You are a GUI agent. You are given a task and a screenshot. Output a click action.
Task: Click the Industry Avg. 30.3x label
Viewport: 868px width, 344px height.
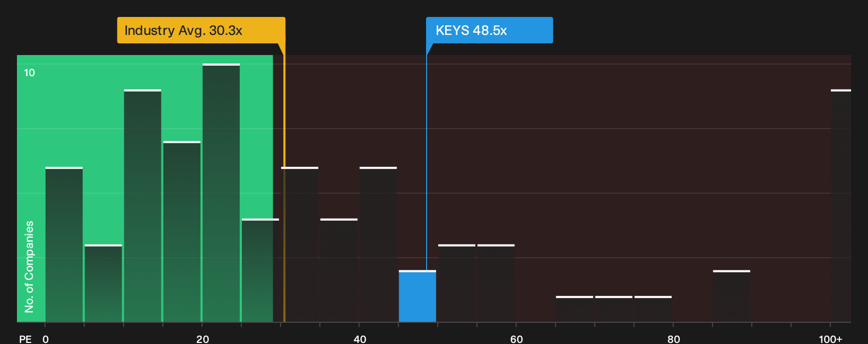point(201,30)
